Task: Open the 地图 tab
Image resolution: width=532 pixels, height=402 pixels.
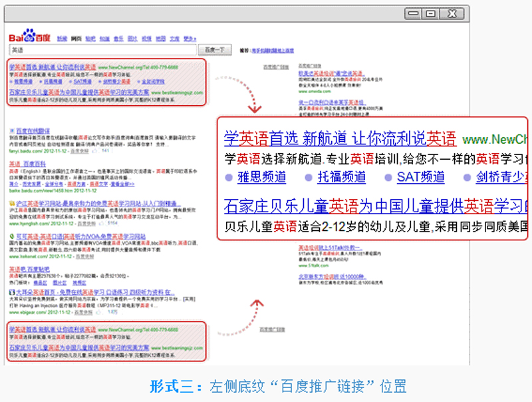Action: pos(160,39)
